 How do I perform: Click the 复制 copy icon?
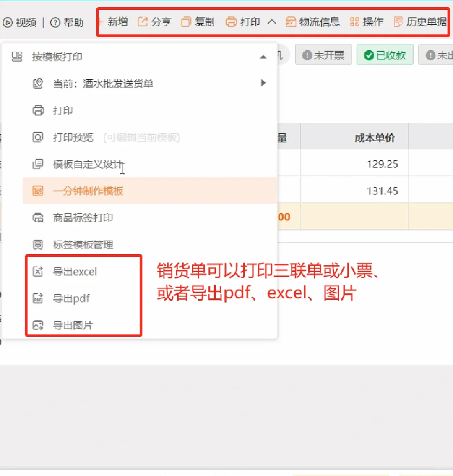pyautogui.click(x=186, y=22)
